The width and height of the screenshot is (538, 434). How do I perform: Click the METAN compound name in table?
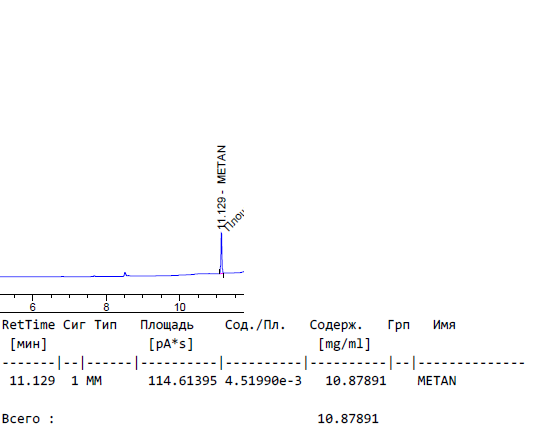pyautogui.click(x=437, y=381)
